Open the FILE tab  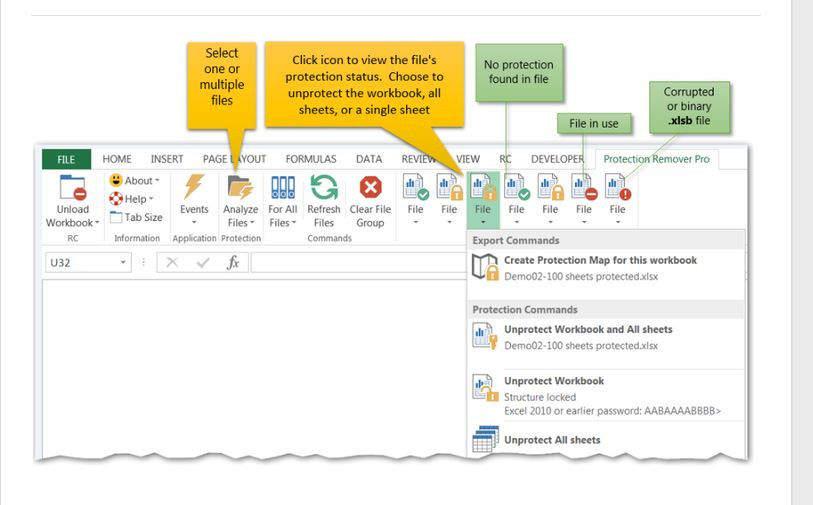coord(66,159)
